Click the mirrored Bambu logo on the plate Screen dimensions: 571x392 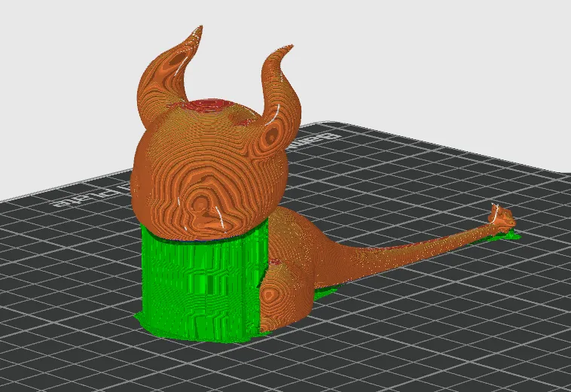click(317, 136)
